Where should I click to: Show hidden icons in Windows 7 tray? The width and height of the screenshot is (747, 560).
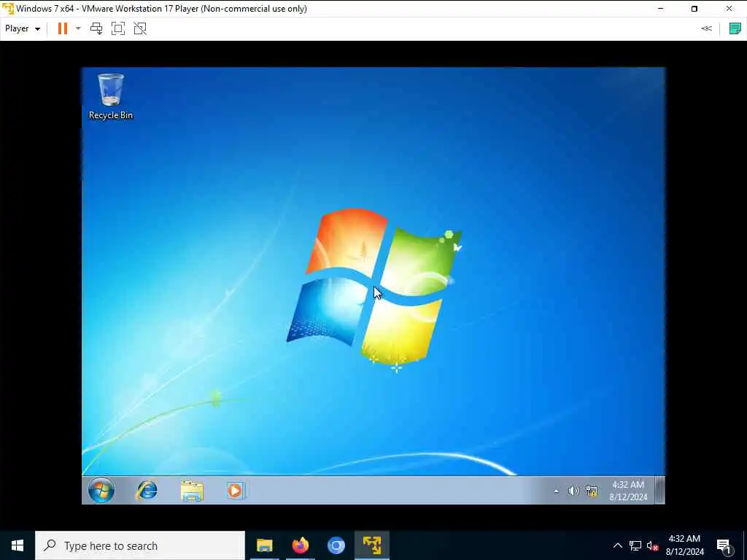coord(557,491)
